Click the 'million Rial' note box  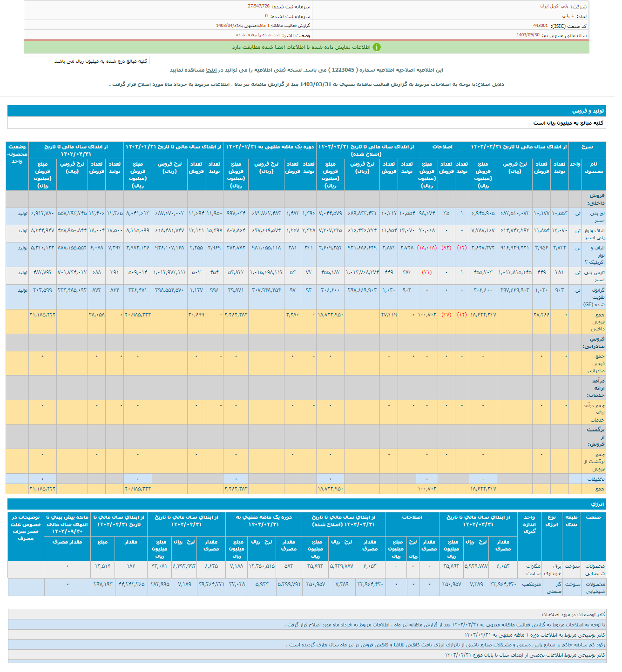click(87, 61)
